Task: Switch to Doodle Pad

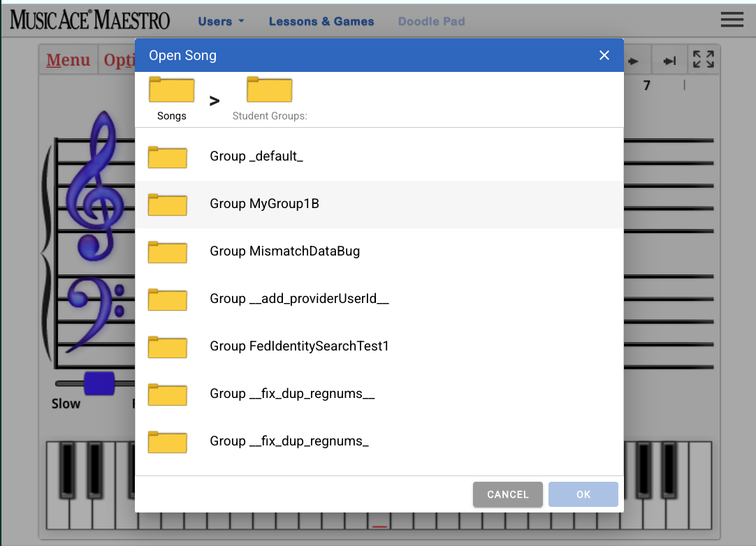Action: tap(432, 21)
